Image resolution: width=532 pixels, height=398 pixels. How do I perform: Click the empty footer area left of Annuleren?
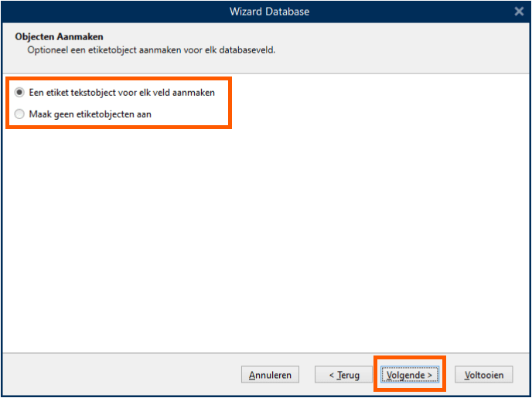tap(119, 375)
